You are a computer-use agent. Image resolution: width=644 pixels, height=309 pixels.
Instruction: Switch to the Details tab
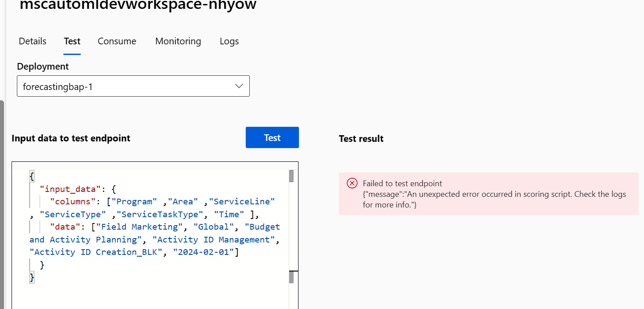point(32,41)
